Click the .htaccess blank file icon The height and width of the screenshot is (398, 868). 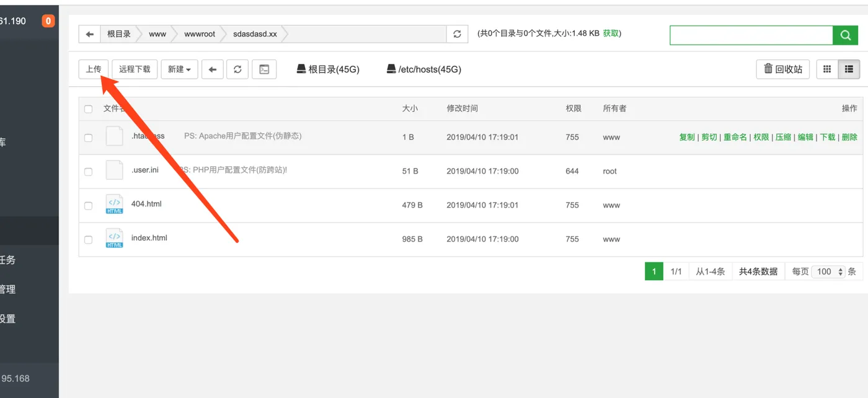(x=114, y=136)
